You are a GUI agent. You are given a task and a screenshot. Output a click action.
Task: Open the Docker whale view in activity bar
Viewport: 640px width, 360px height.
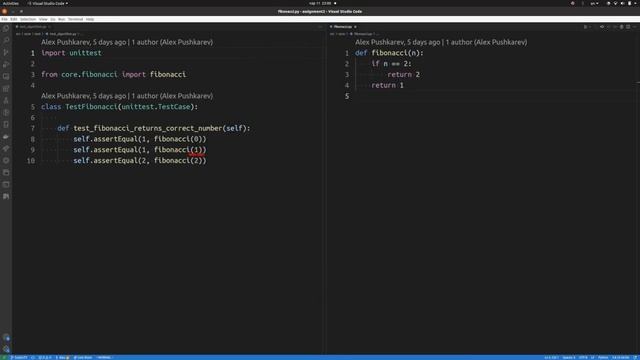tap(6, 136)
